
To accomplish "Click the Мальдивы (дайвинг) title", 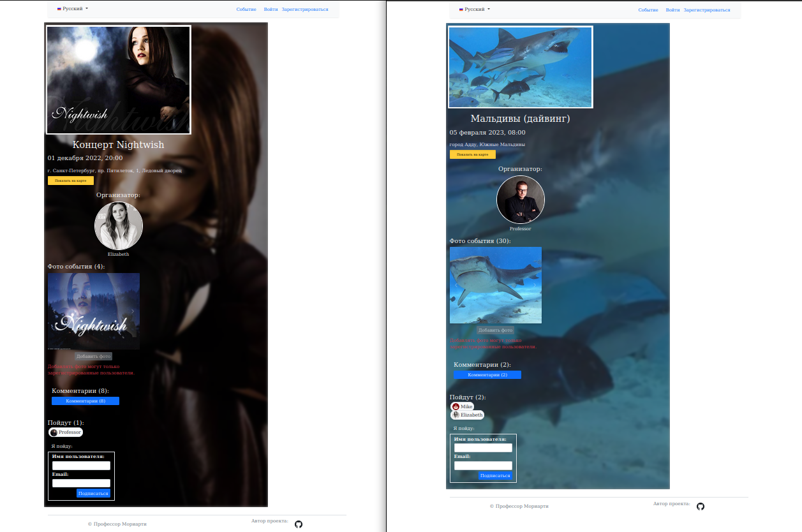I will click(x=521, y=119).
